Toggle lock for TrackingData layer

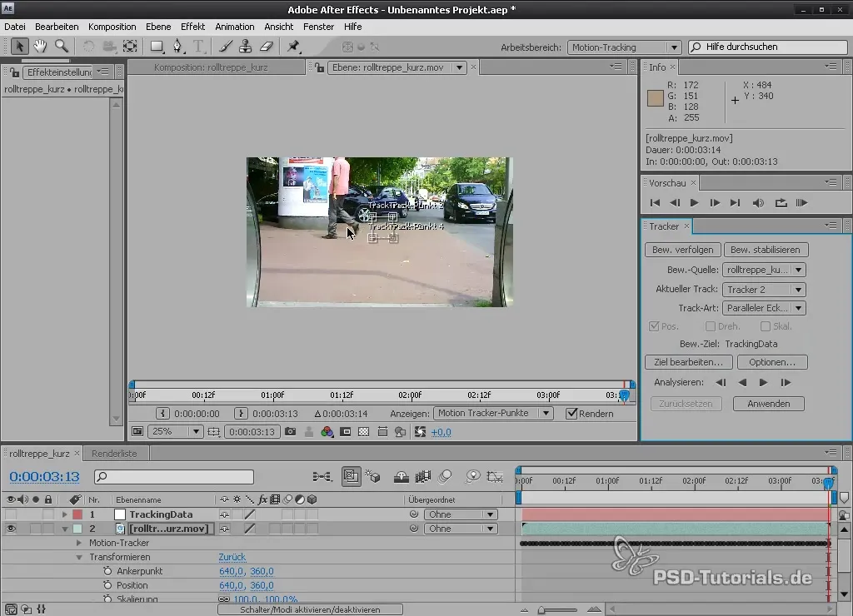point(48,514)
